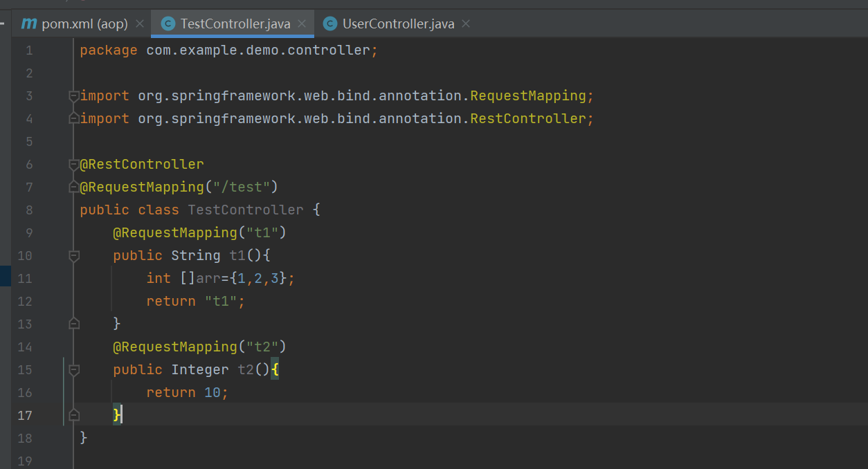
Task: Click the arr variable on line 11
Action: click(208, 278)
